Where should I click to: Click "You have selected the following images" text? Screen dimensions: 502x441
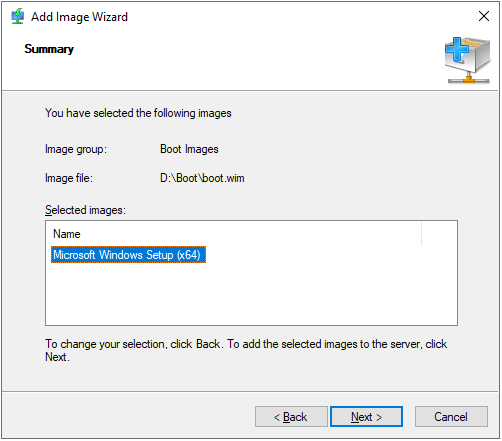coord(138,113)
